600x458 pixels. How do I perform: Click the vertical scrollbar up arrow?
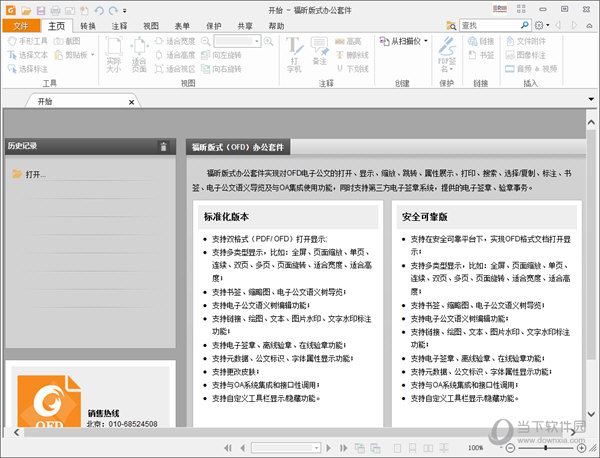click(591, 122)
